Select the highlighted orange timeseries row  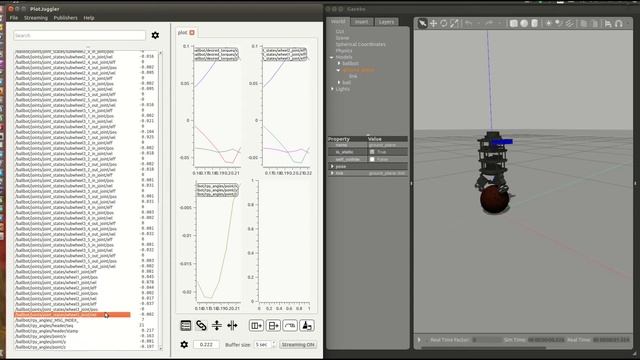click(x=72, y=315)
